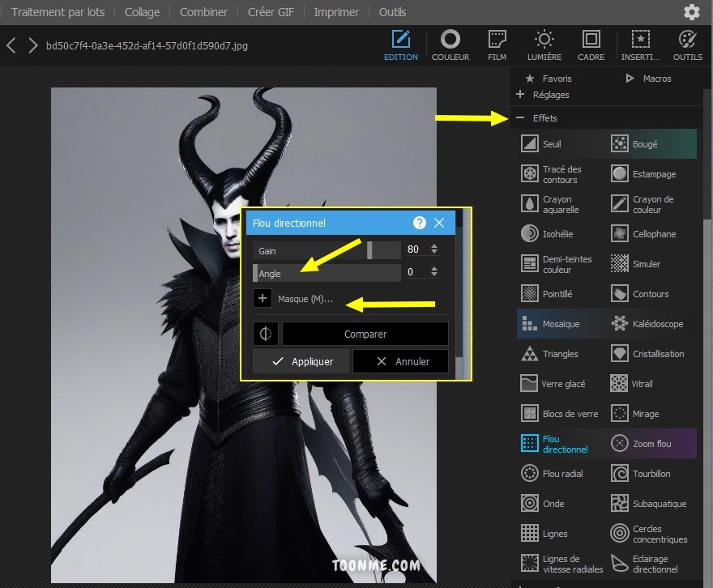The height and width of the screenshot is (588, 713).
Task: Expand the Masque (M)... options
Action: coord(263,299)
